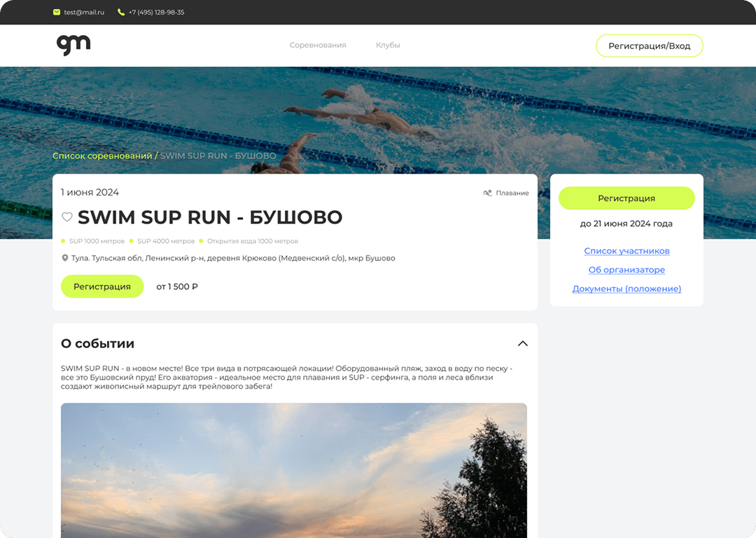Click the test@mail.ru email address
The width and height of the screenshot is (756, 538).
pos(84,12)
